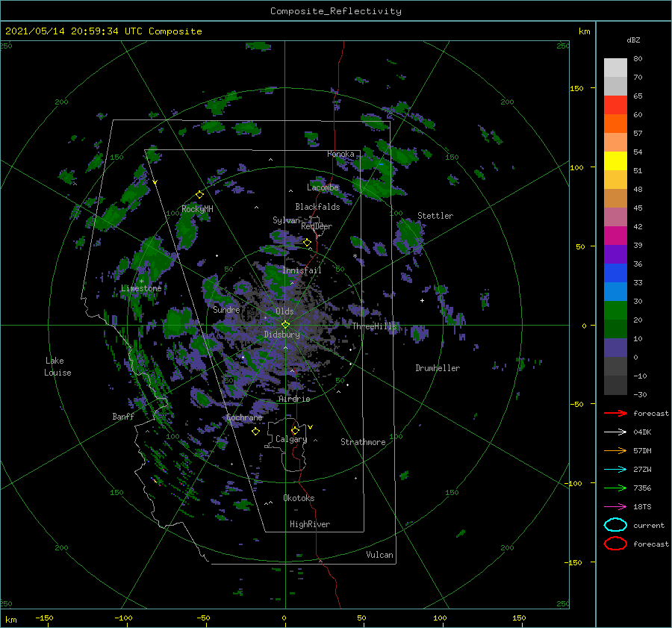The height and width of the screenshot is (628, 672).
Task: Click the green 7356 arrow icon
Action: [x=615, y=488]
